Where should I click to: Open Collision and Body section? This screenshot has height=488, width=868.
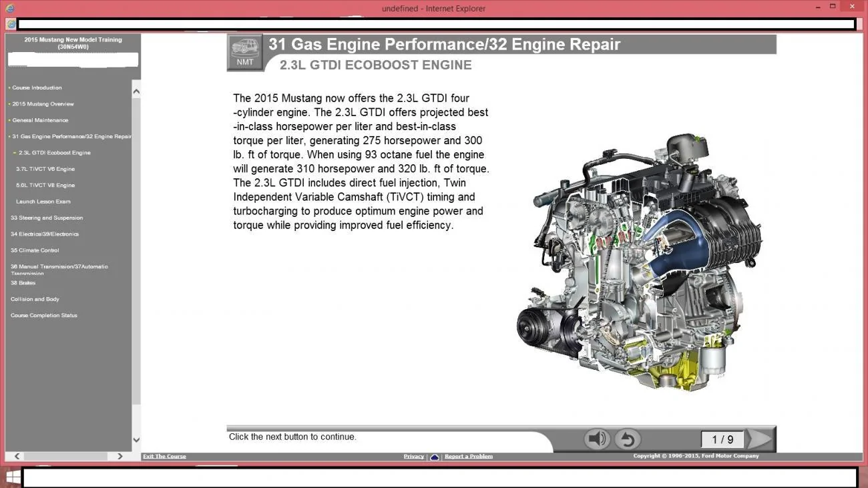click(35, 299)
